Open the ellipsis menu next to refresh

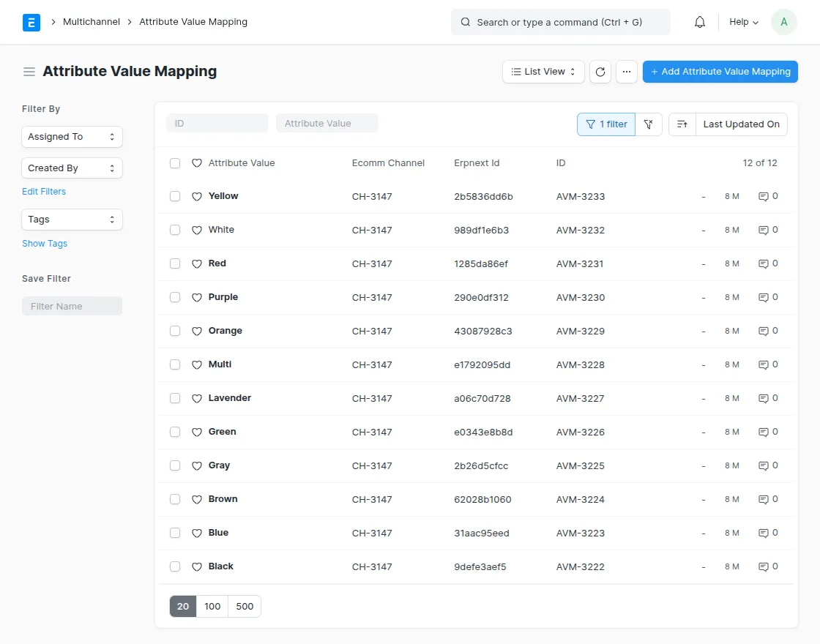(x=626, y=72)
